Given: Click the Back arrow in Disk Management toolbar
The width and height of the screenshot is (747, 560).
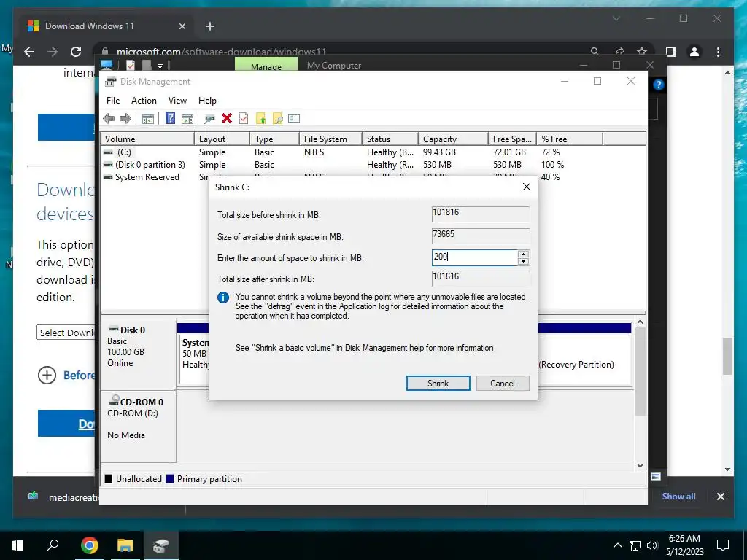Looking at the screenshot, I should (x=109, y=119).
